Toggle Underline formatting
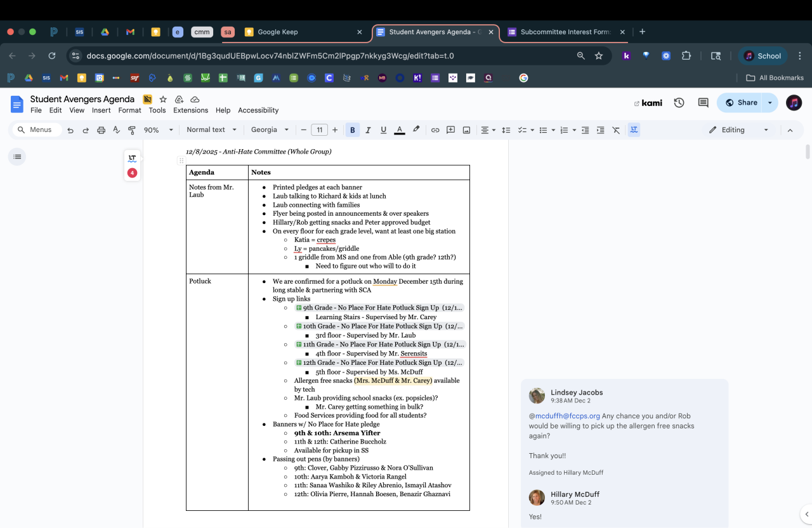 click(x=383, y=130)
